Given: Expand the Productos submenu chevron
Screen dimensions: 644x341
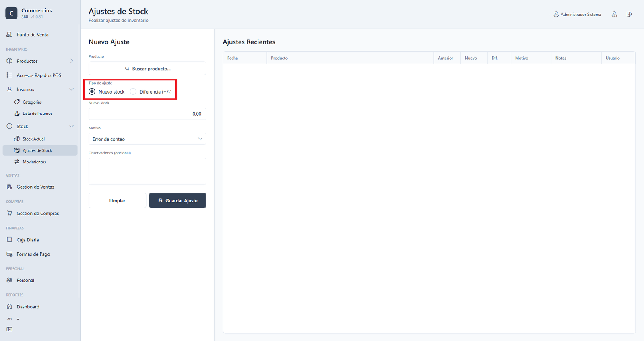Looking at the screenshot, I should (72, 61).
